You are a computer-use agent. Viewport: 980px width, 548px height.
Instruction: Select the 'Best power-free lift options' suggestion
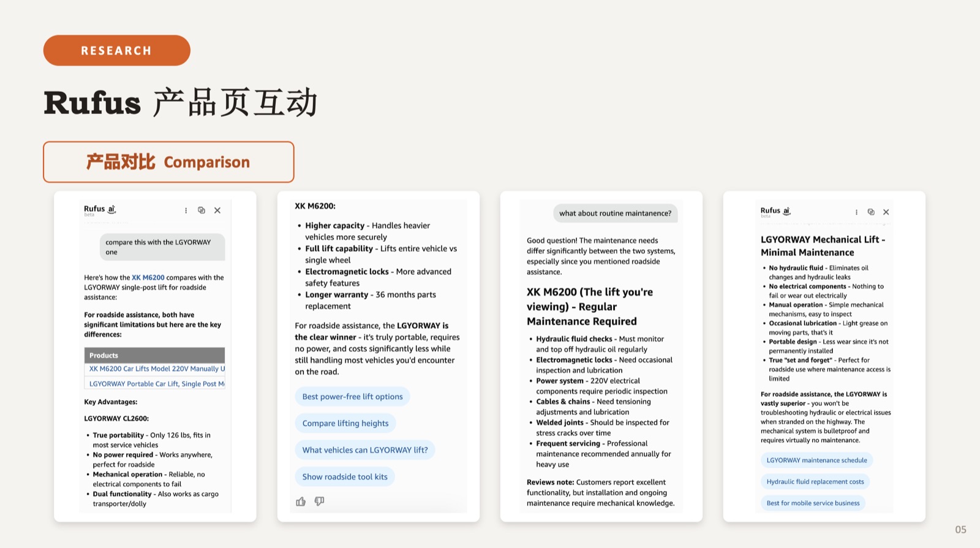pyautogui.click(x=353, y=397)
